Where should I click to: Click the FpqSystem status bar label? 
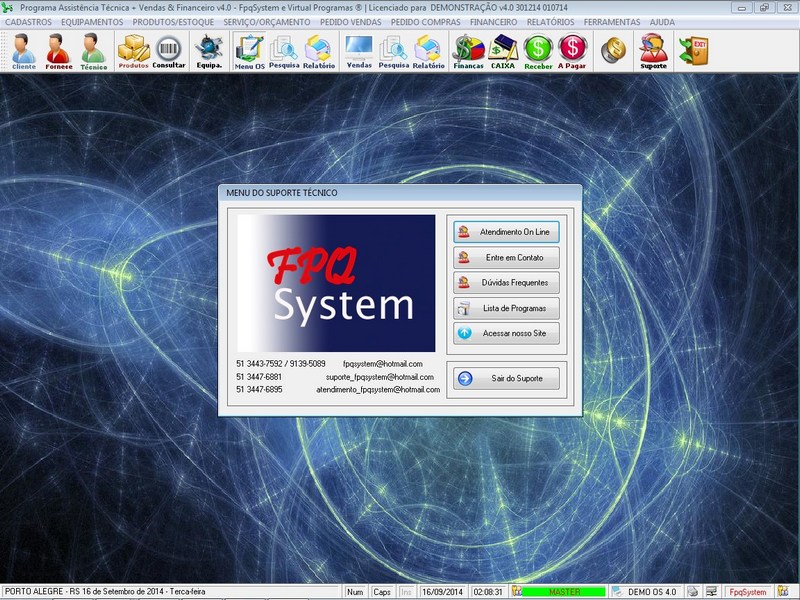tap(747, 592)
